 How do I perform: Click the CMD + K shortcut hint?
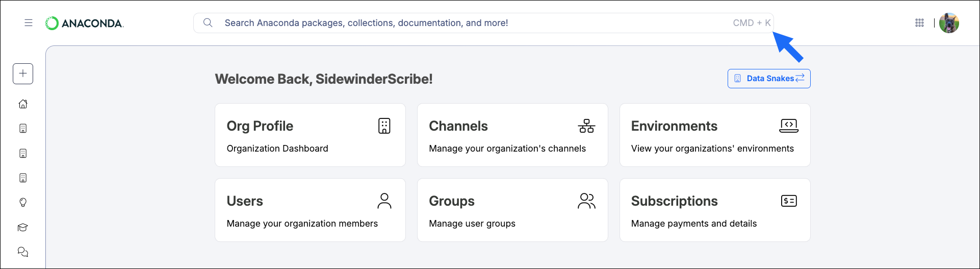[752, 23]
